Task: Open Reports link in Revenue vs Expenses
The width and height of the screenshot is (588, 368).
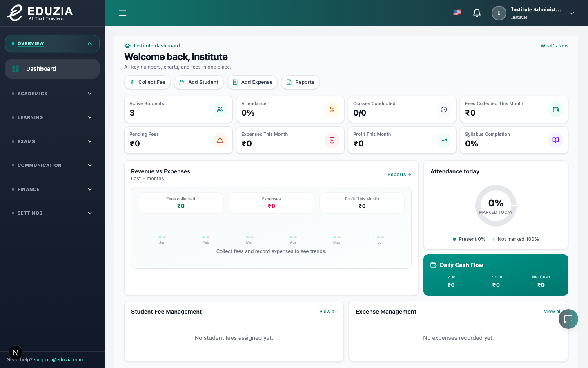Action: pyautogui.click(x=399, y=175)
